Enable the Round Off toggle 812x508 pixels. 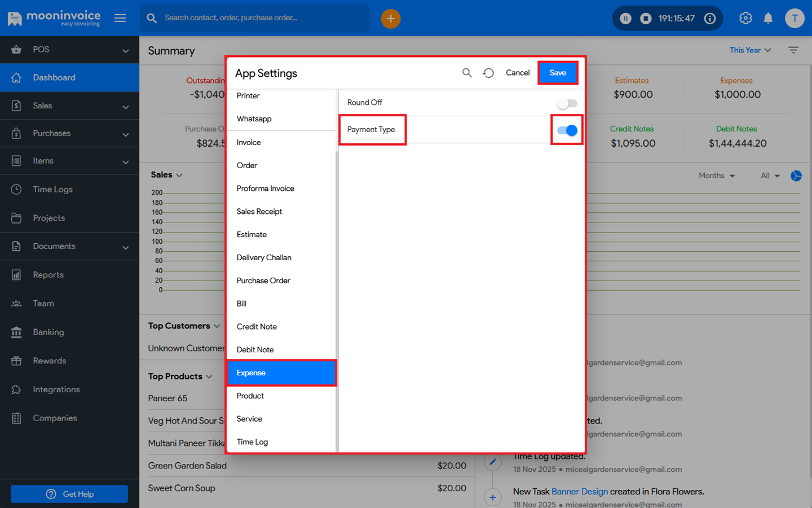coord(567,103)
